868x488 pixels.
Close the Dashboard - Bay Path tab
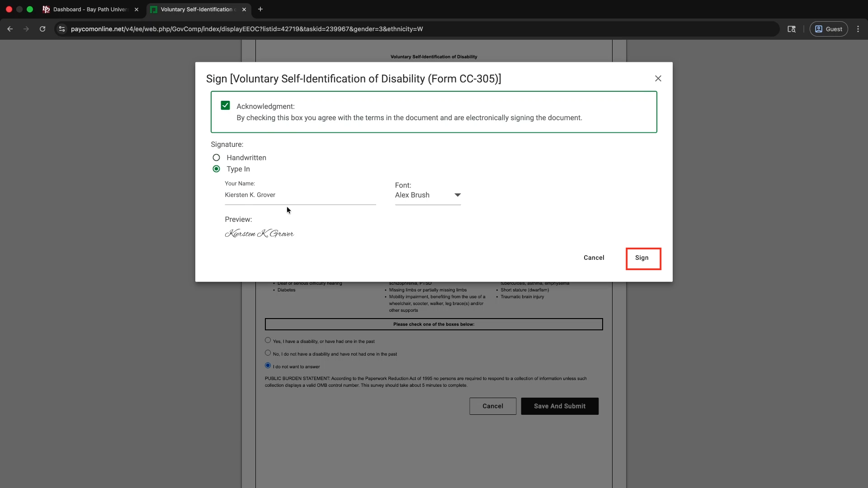tap(137, 9)
